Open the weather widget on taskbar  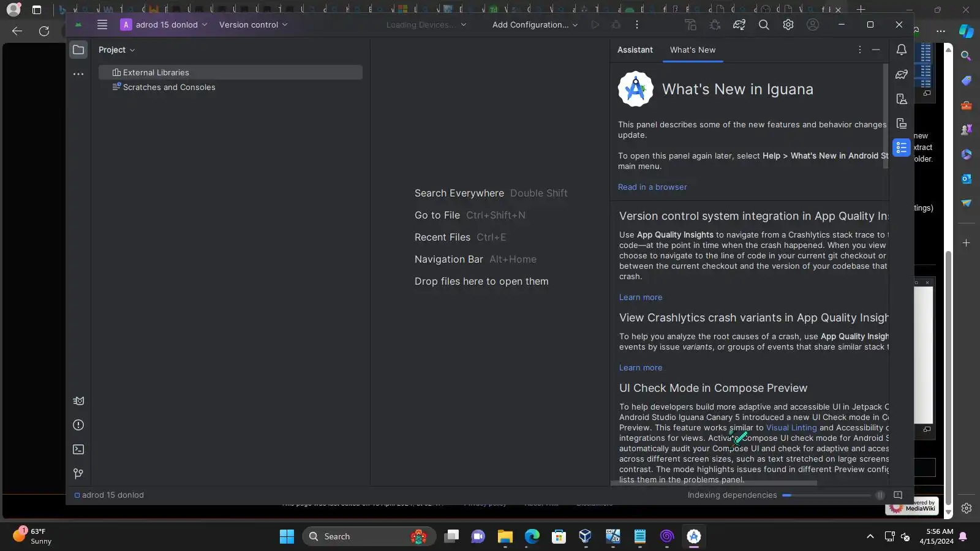(x=32, y=536)
